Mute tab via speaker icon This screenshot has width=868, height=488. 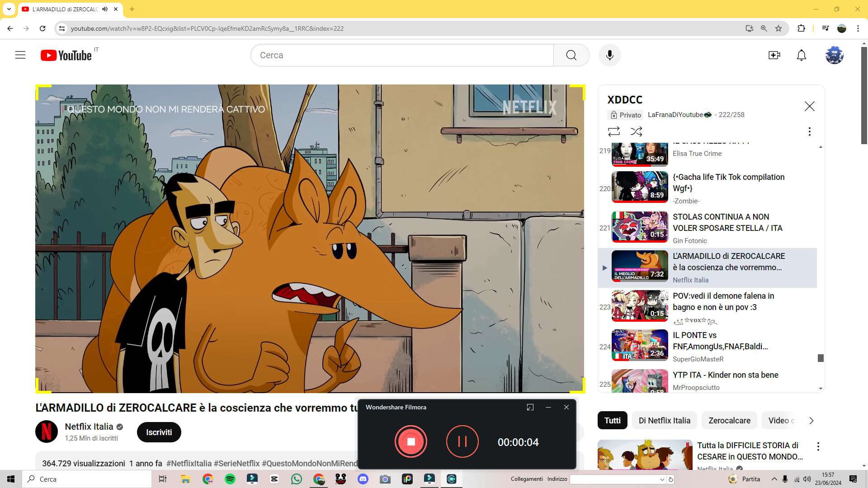(x=105, y=9)
